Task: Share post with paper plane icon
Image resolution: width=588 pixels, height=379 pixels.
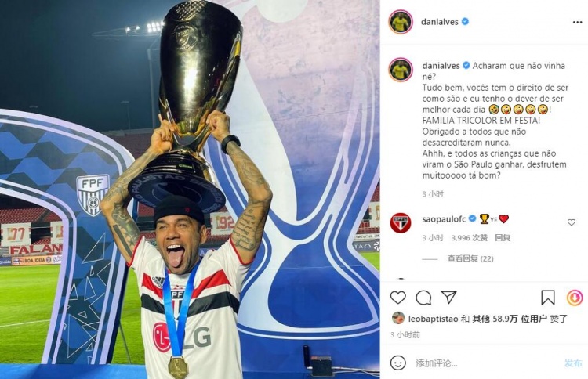Action: (449, 298)
